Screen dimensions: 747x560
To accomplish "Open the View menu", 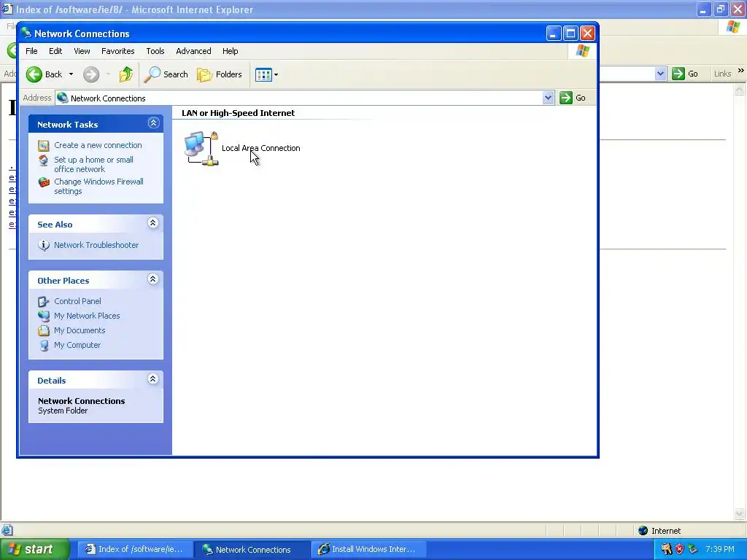I will (82, 51).
